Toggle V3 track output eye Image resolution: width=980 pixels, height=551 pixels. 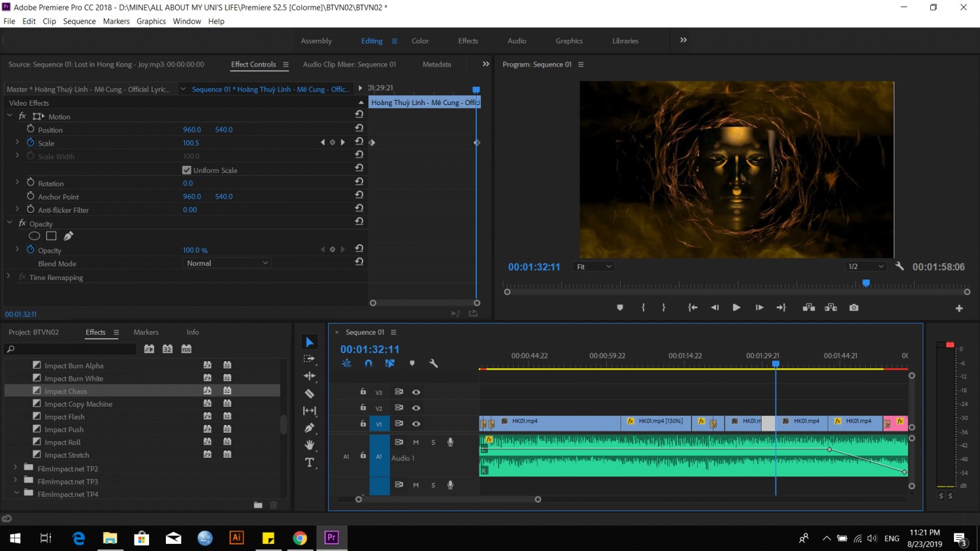tap(416, 392)
